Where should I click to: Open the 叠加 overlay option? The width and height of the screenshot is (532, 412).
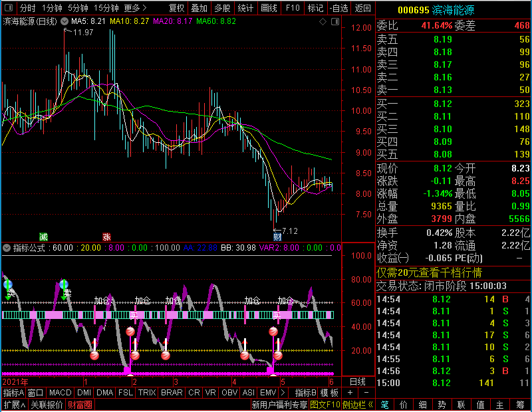(199, 8)
